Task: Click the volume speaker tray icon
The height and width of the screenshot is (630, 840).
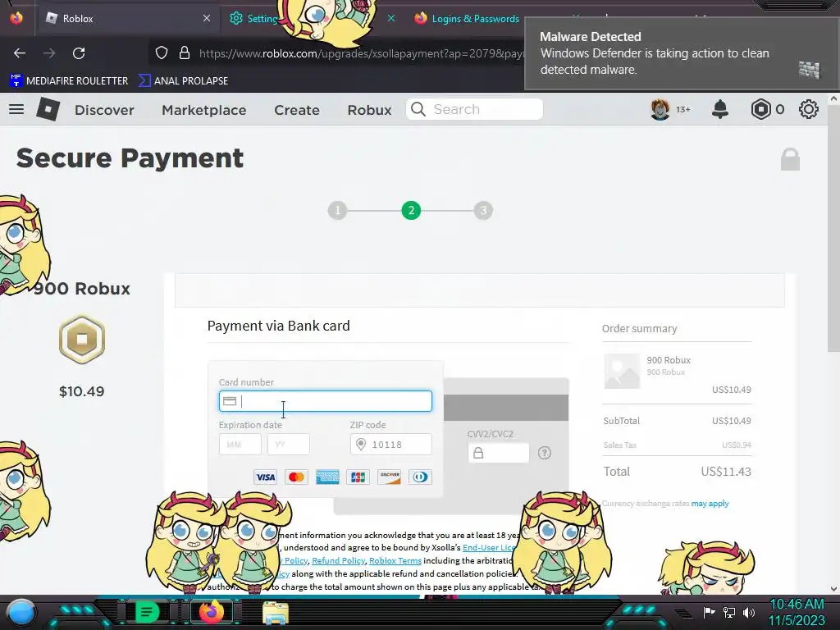Action: 749,612
